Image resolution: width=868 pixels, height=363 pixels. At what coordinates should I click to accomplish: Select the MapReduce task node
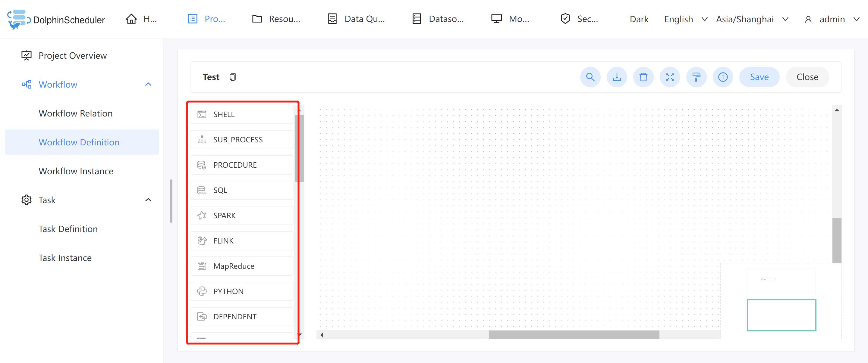pos(242,266)
